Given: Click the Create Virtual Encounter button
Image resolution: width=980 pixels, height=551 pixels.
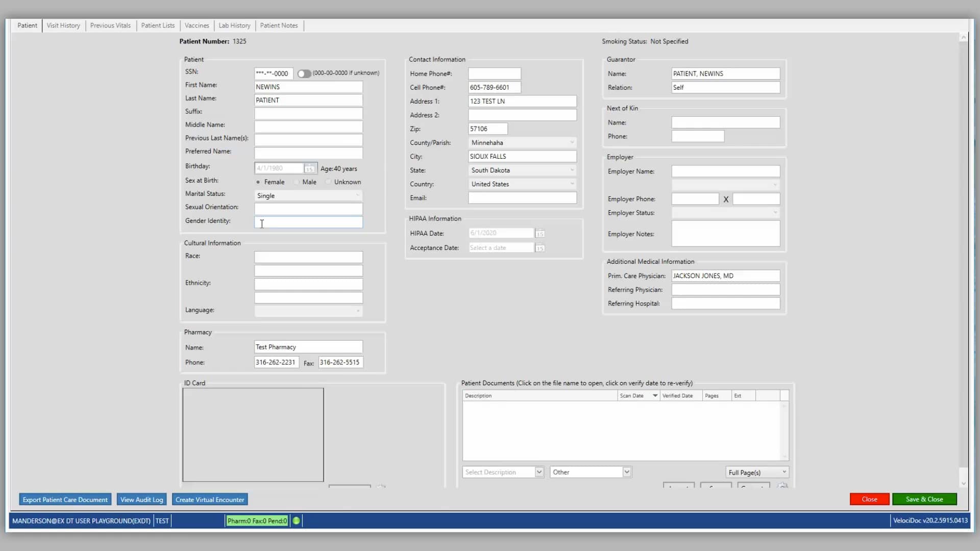Looking at the screenshot, I should (x=209, y=499).
